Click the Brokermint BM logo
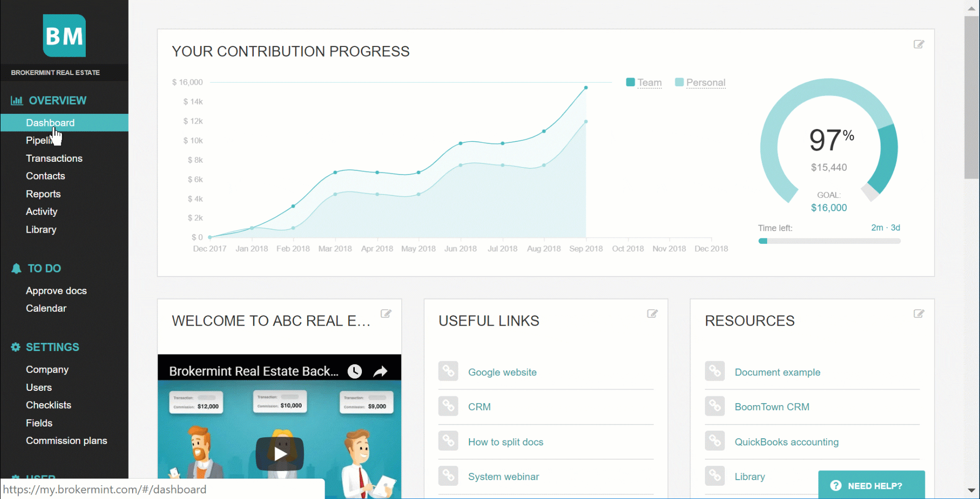The width and height of the screenshot is (980, 499). [64, 36]
